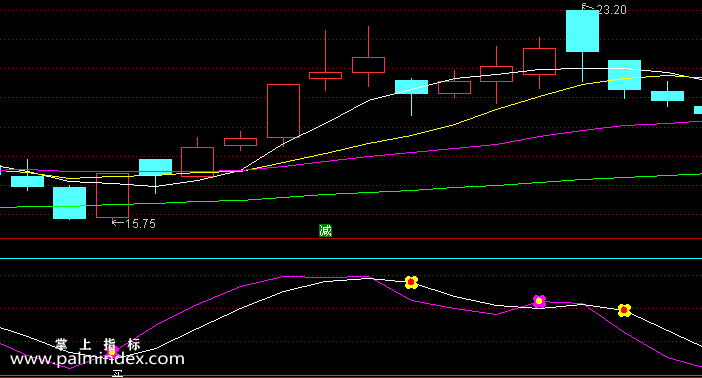Select the earliest yellow flower marker with red center

click(x=411, y=282)
